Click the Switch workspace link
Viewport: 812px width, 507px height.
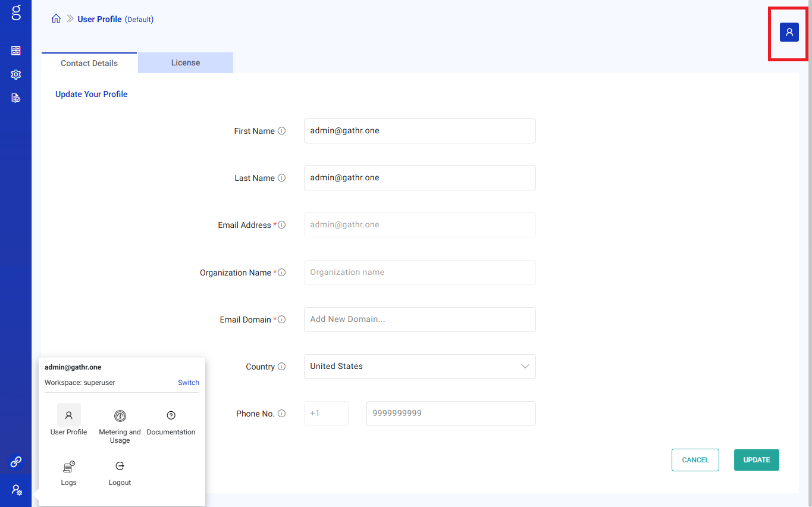point(188,383)
